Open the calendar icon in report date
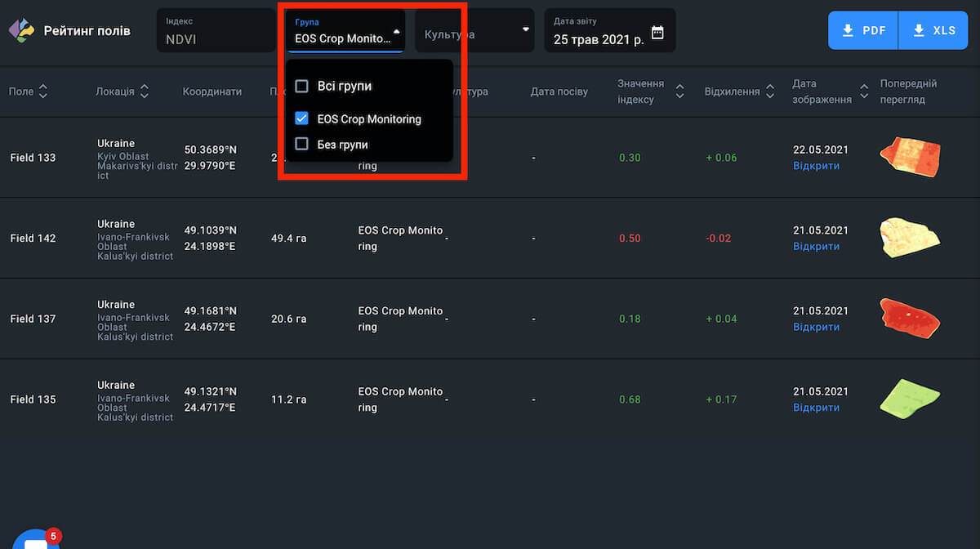The image size is (980, 549). coord(657,33)
